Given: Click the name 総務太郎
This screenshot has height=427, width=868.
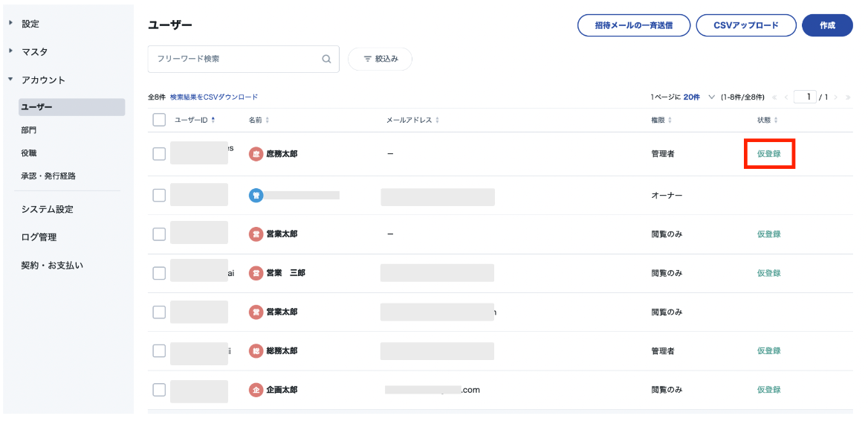Looking at the screenshot, I should (282, 350).
